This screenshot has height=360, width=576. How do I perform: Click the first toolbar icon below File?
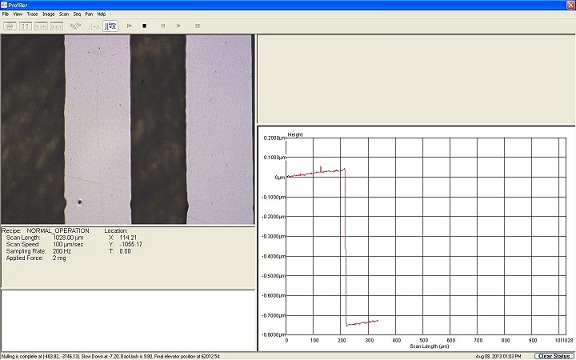(10, 26)
